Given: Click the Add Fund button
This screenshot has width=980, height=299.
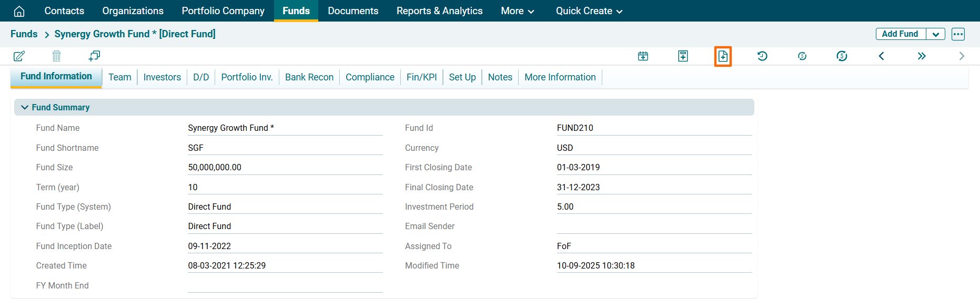Looking at the screenshot, I should [900, 34].
